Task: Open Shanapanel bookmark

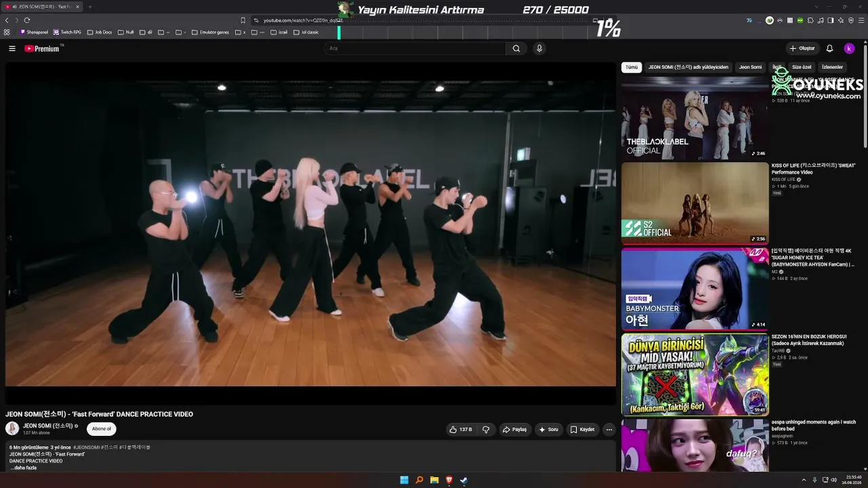Action: pos(35,32)
